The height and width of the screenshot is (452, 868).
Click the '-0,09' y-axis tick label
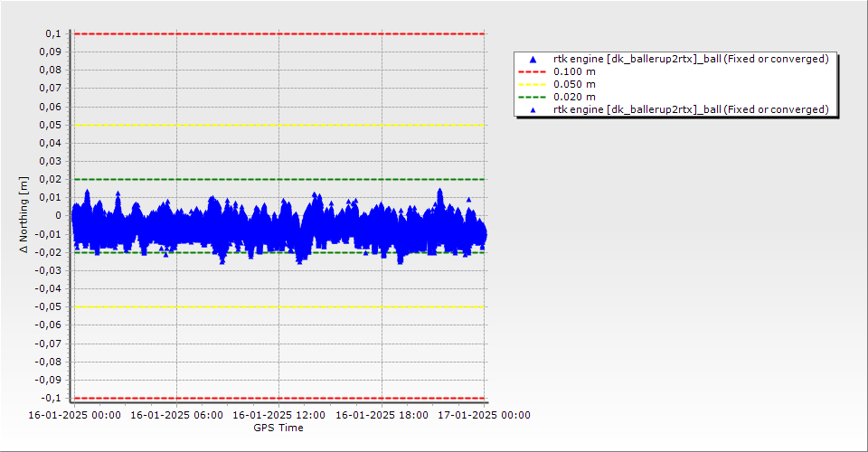coord(49,380)
